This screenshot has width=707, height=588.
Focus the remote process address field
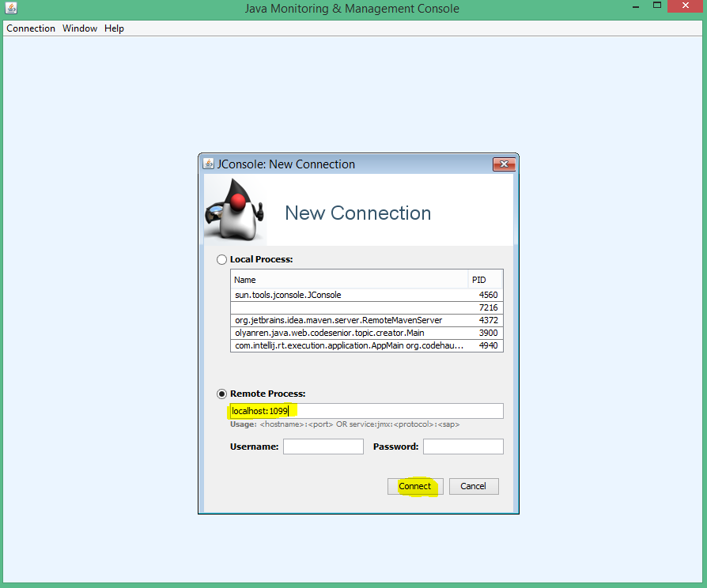pyautogui.click(x=367, y=411)
